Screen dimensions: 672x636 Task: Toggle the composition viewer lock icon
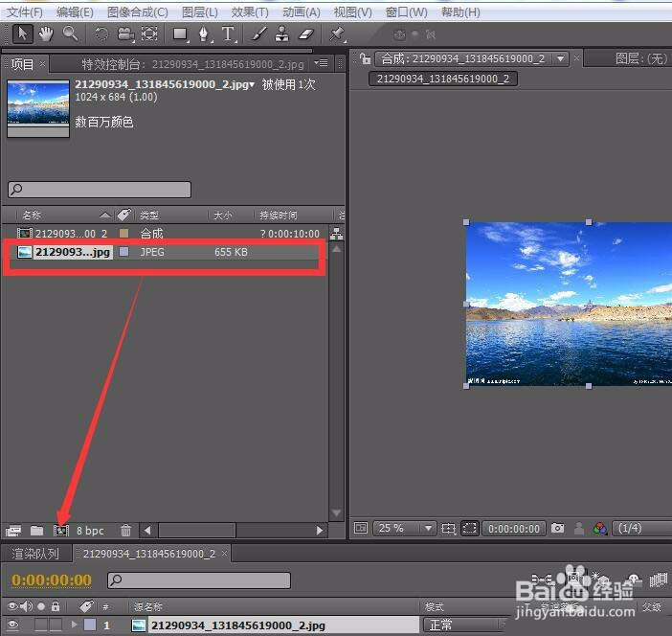(365, 58)
